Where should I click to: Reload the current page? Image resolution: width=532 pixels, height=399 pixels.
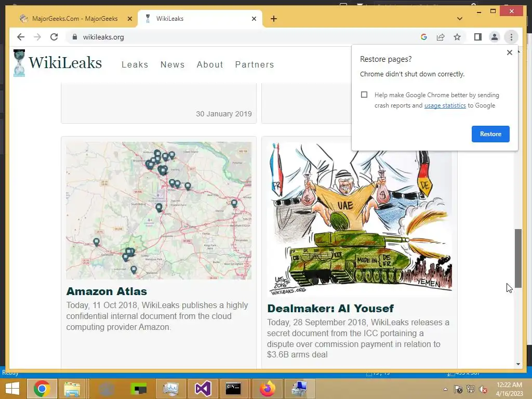click(x=54, y=37)
